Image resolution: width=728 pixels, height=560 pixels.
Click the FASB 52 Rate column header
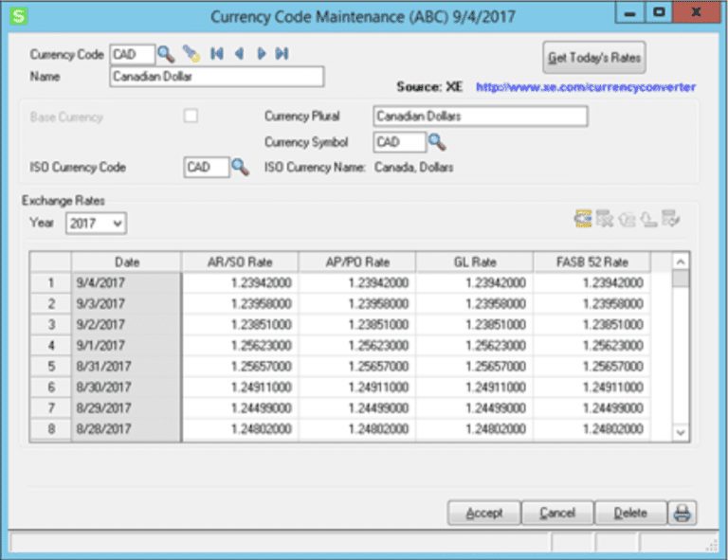(x=591, y=262)
